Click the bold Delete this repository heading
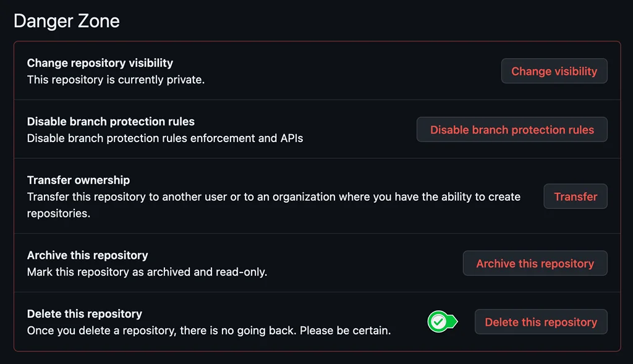 click(84, 314)
